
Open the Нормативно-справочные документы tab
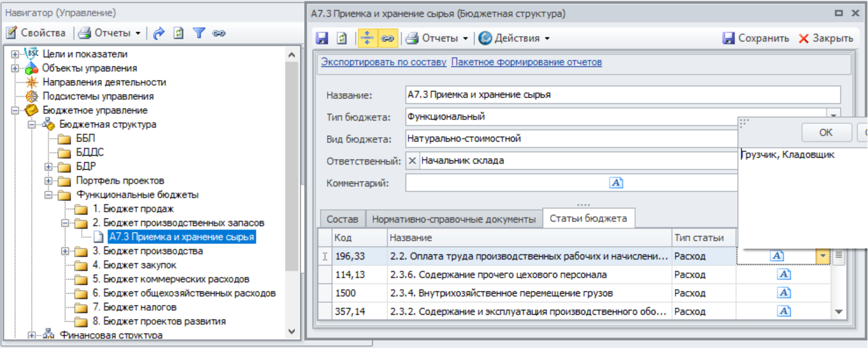[454, 219]
